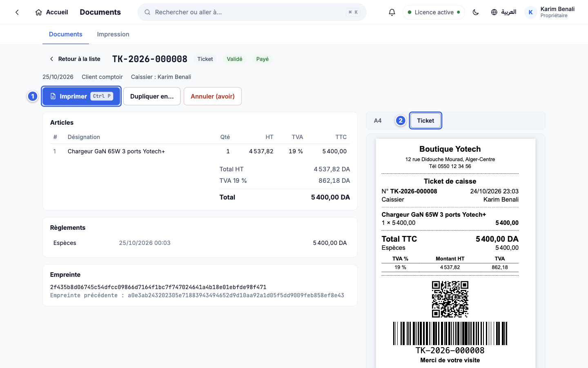Open Karim Benali profile menu

click(550, 12)
